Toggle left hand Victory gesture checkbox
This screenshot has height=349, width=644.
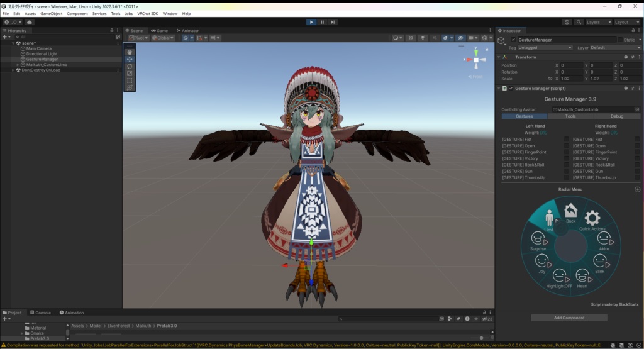567,158
